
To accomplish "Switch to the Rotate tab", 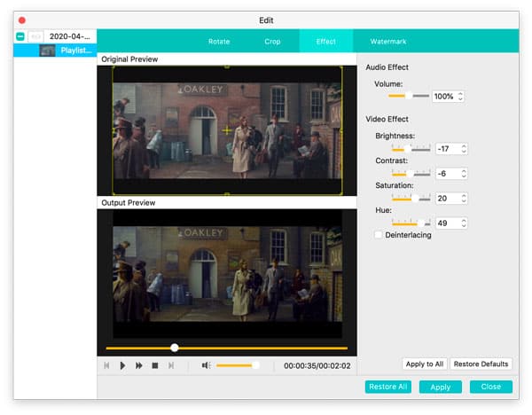I will click(x=219, y=42).
